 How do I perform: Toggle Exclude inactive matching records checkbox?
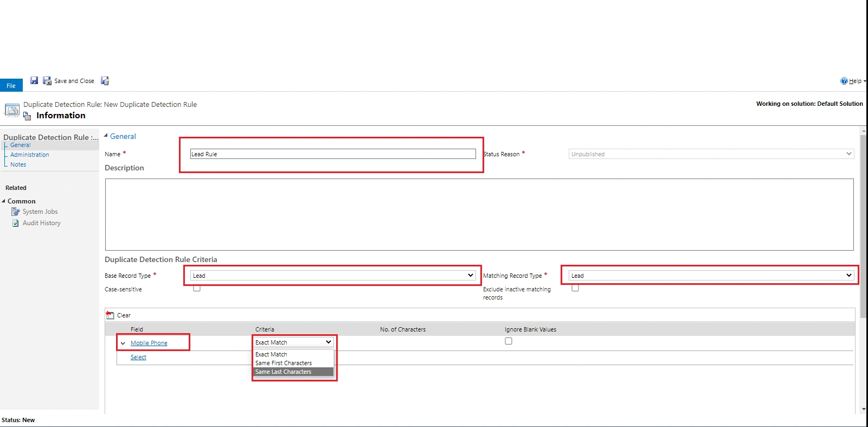575,288
